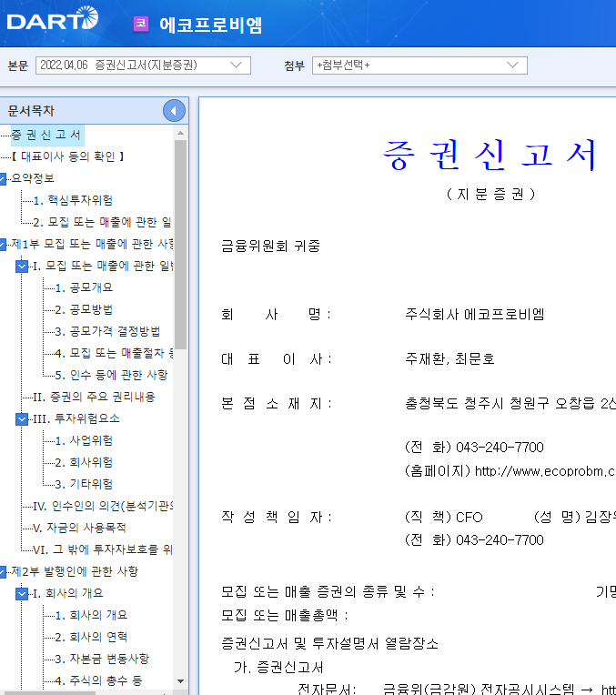Open II. 증권의 주요 권리내용

(94, 397)
